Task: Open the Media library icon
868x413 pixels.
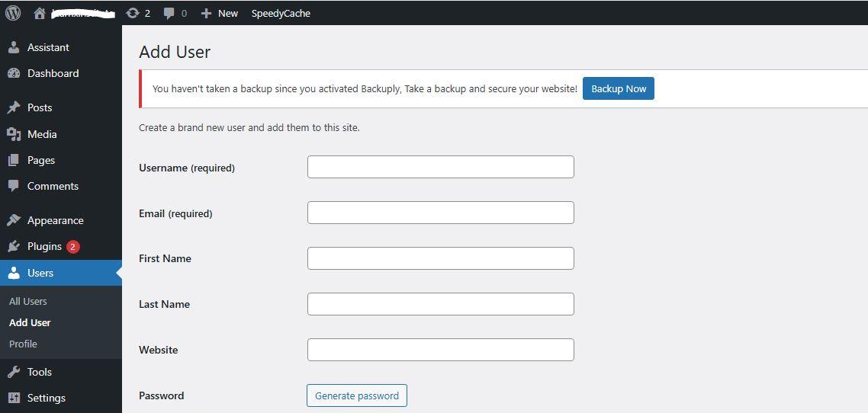Action: [14, 134]
